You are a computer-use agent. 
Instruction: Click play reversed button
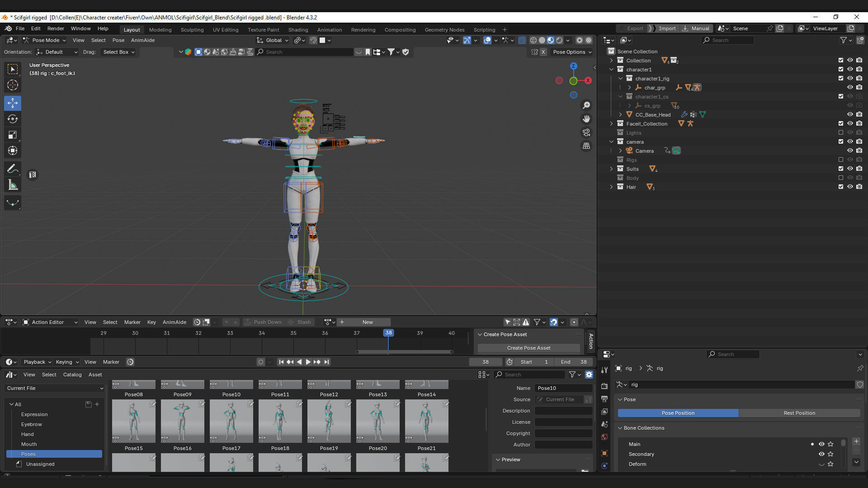click(299, 362)
